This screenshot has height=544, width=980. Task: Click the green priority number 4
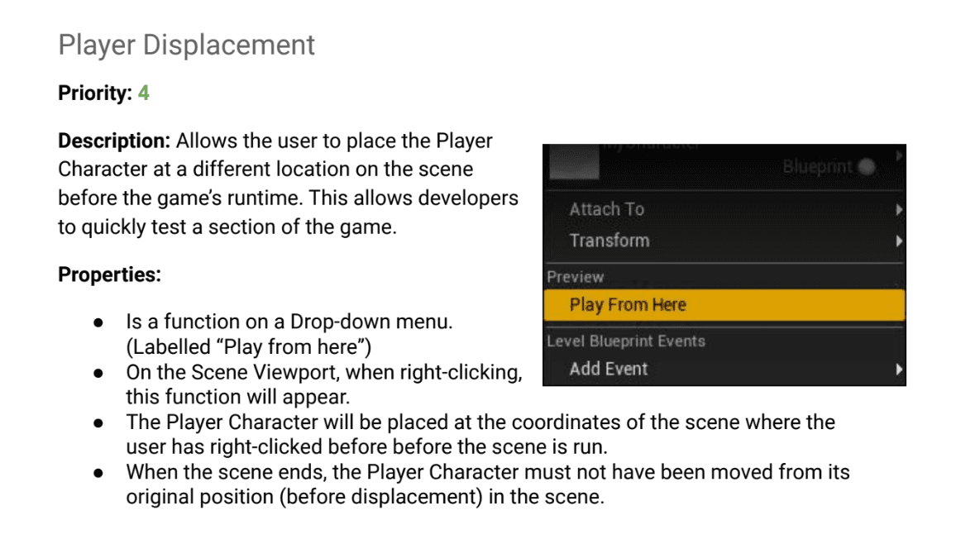(x=144, y=93)
